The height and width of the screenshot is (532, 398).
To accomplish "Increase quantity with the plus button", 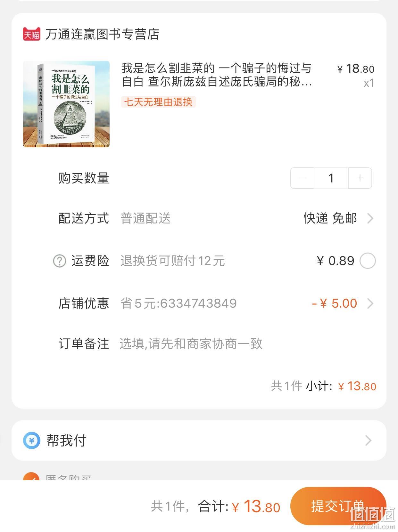I will tap(360, 178).
